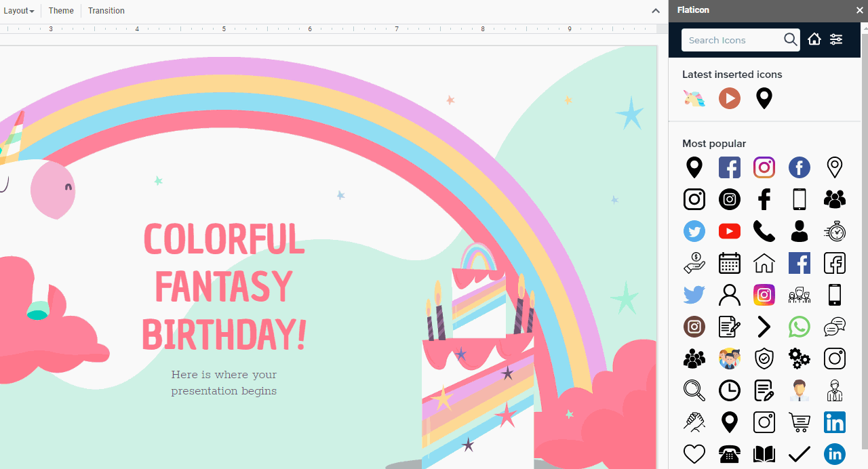Image resolution: width=868 pixels, height=469 pixels.
Task: Insert the blue circular Twitter icon
Action: pyautogui.click(x=694, y=231)
